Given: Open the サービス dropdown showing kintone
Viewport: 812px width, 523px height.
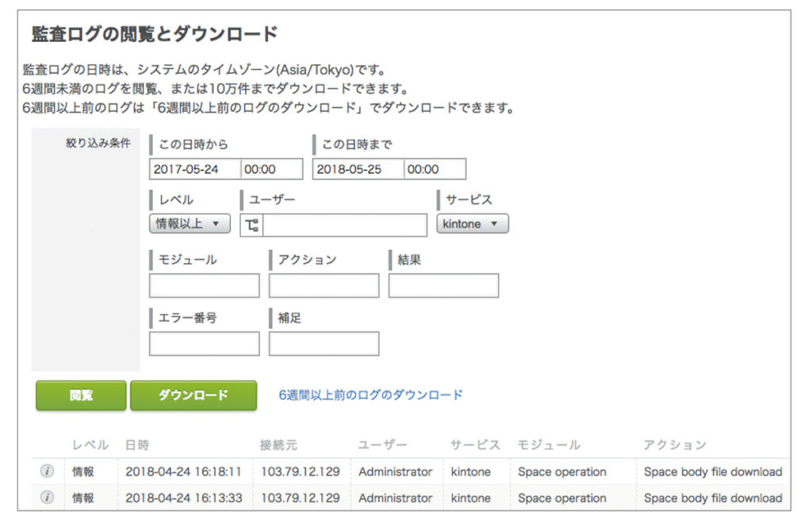Looking at the screenshot, I should [472, 224].
